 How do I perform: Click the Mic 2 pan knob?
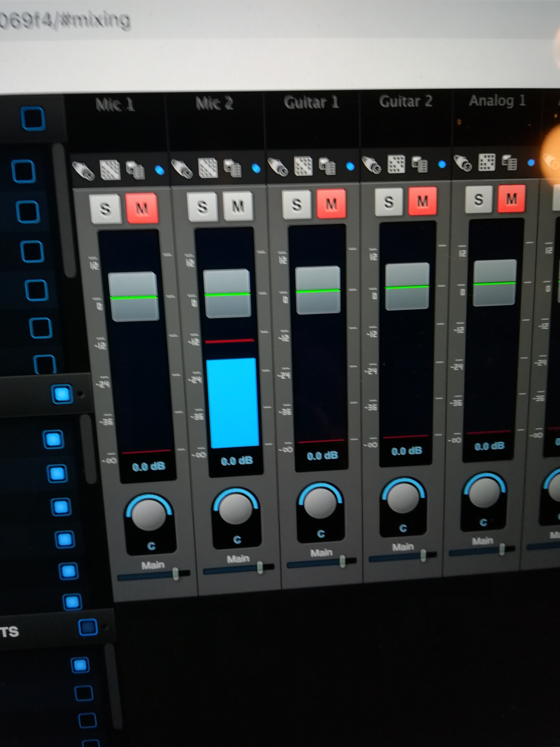(235, 509)
